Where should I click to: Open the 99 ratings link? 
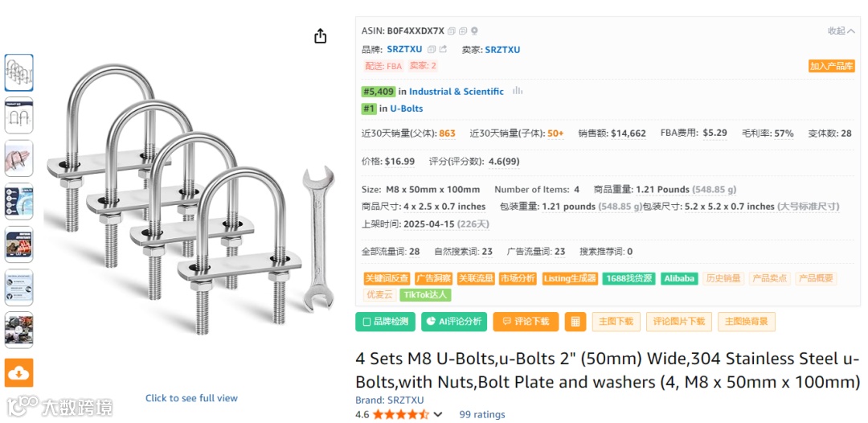pyautogui.click(x=482, y=414)
